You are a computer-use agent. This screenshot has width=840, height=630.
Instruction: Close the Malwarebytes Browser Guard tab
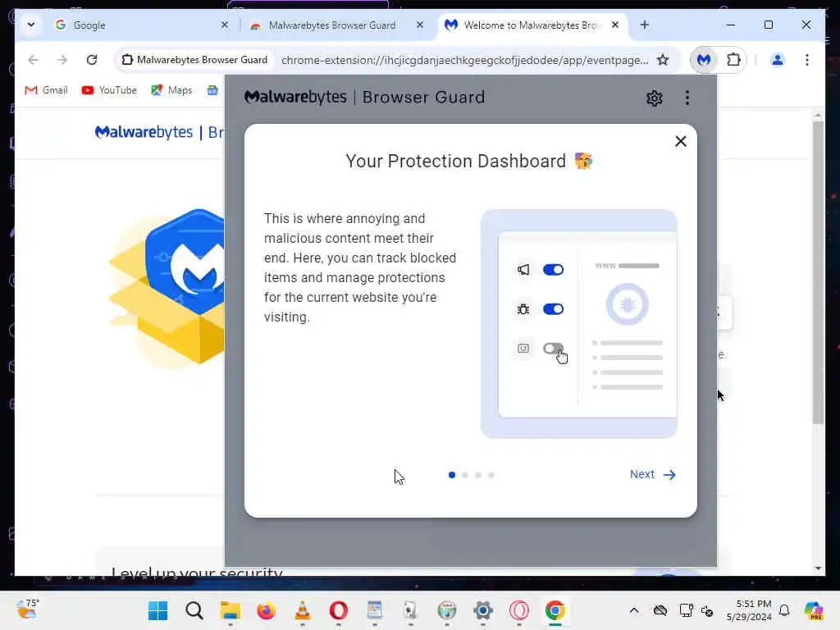(x=420, y=25)
